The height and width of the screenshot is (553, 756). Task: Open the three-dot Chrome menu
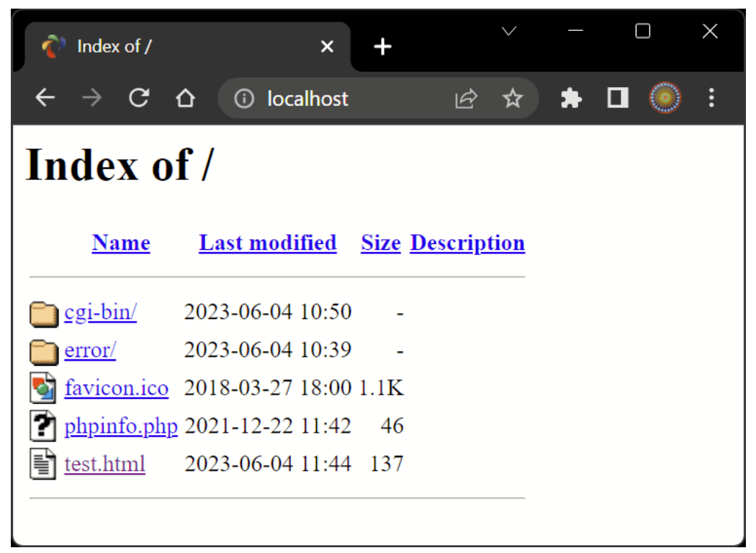(x=711, y=98)
